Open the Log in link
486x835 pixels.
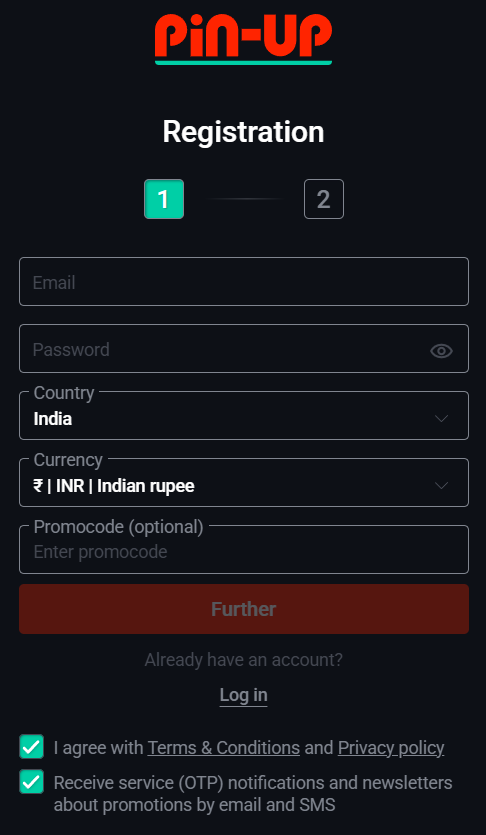point(243,695)
